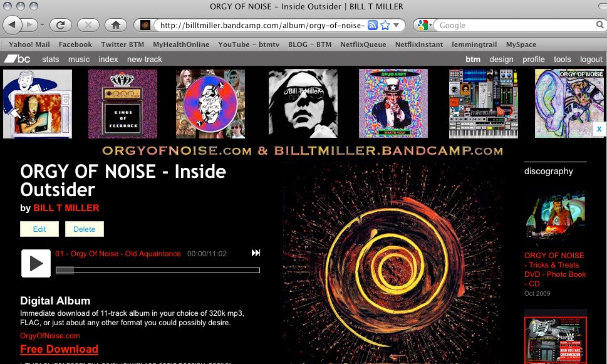
Task: Click the Delete album button
Action: [x=85, y=229]
